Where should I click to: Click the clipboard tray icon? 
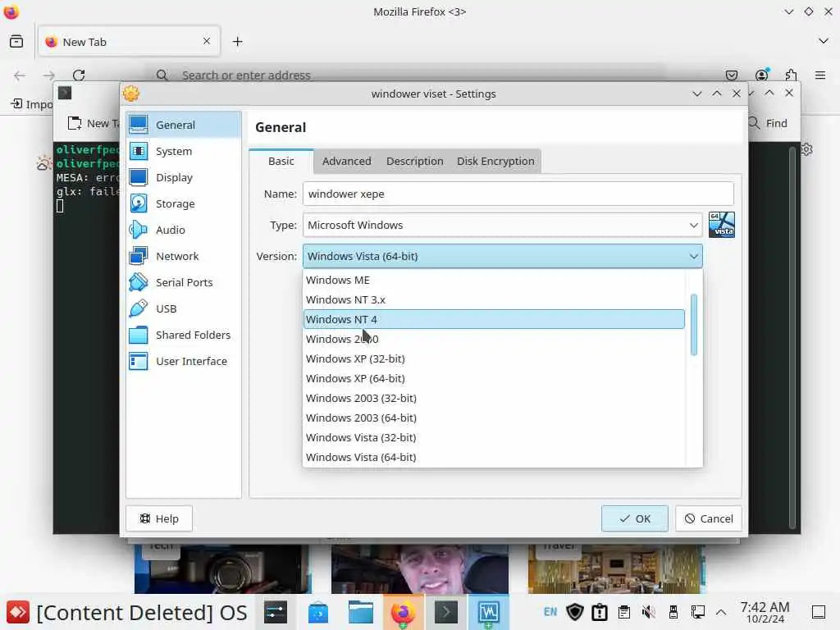click(x=623, y=612)
